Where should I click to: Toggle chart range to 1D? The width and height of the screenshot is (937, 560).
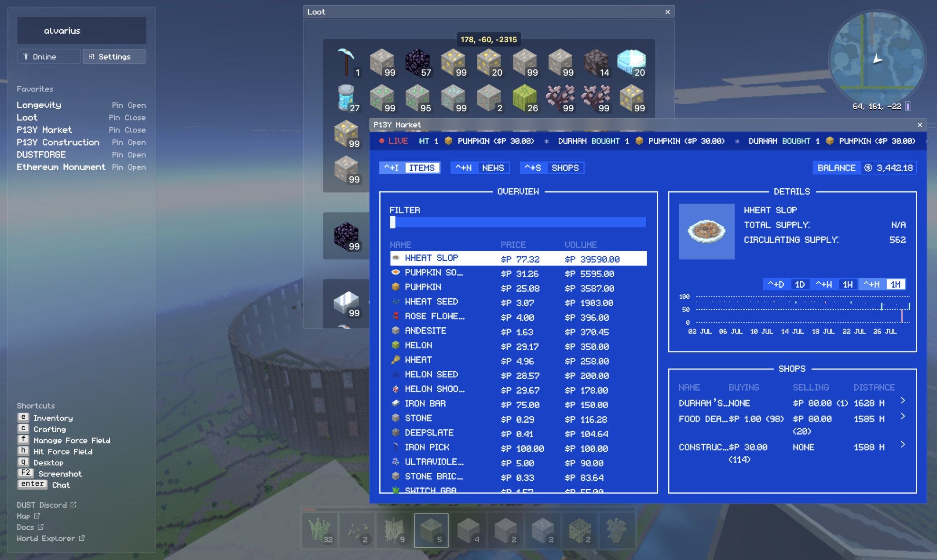799,285
